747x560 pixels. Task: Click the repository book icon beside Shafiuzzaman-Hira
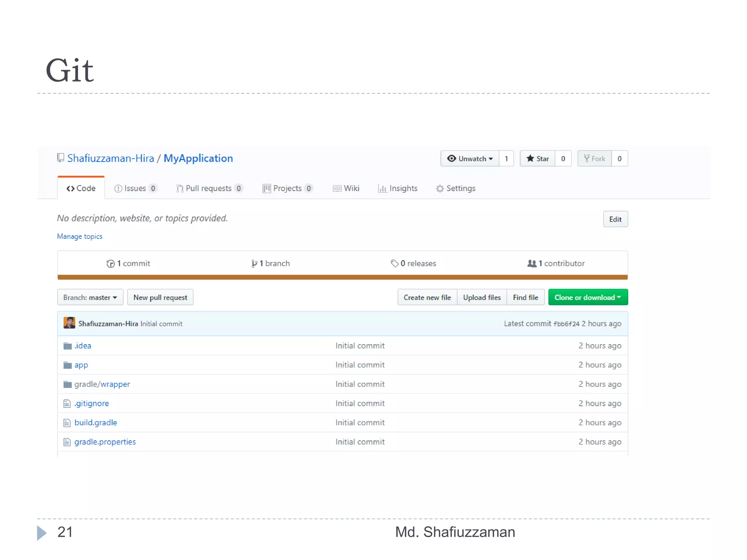pyautogui.click(x=61, y=158)
